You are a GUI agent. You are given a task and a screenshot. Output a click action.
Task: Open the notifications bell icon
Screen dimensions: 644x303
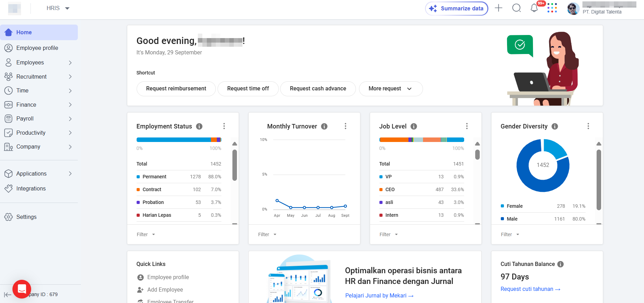[x=534, y=8]
